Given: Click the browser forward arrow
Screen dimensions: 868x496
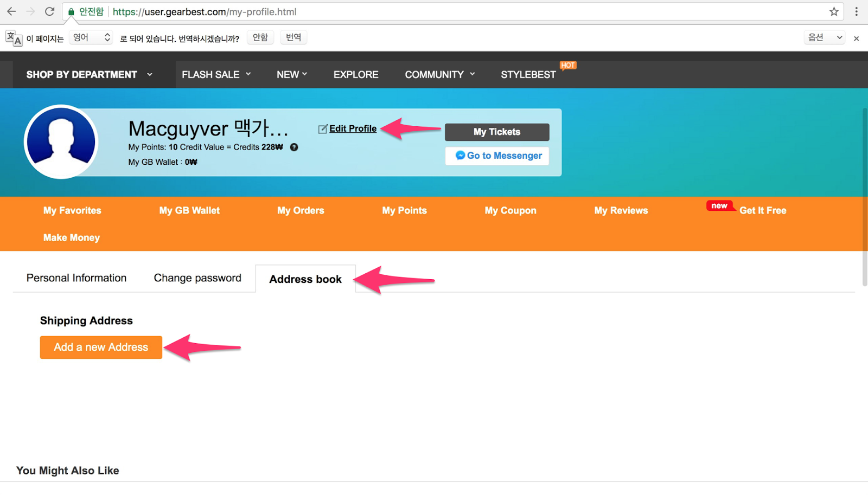Looking at the screenshot, I should pyautogui.click(x=30, y=11).
